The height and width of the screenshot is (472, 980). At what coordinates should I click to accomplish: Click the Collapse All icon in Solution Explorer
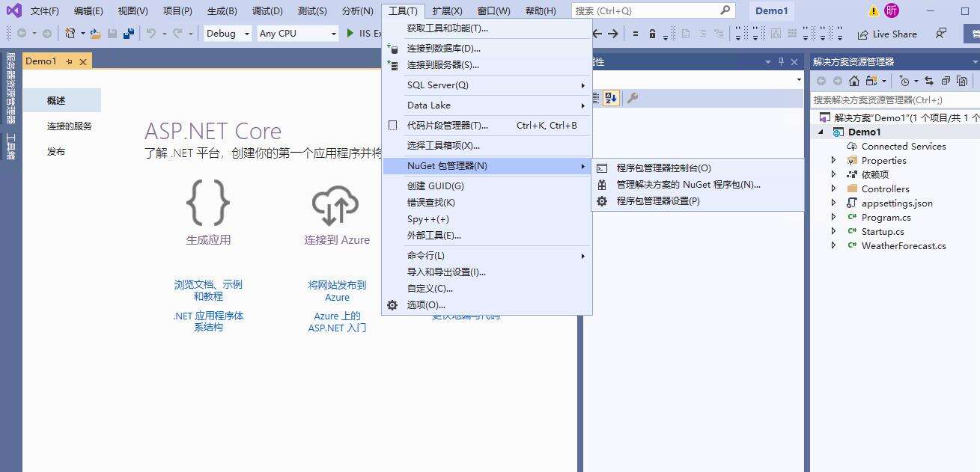946,81
